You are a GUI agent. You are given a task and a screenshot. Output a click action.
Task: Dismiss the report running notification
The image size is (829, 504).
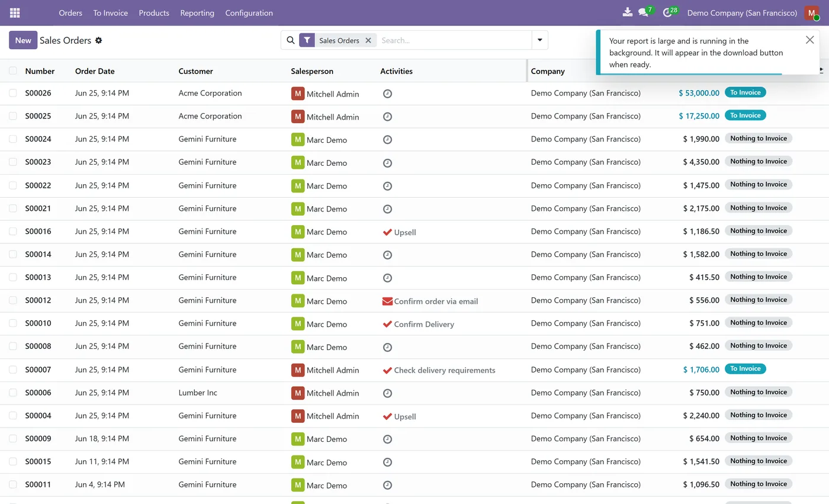(809, 40)
